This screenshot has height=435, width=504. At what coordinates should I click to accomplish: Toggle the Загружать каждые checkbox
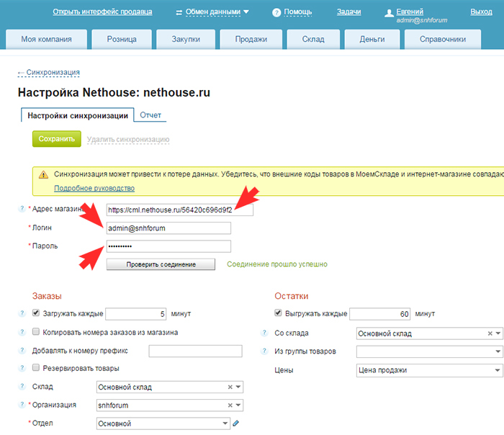[36, 313]
